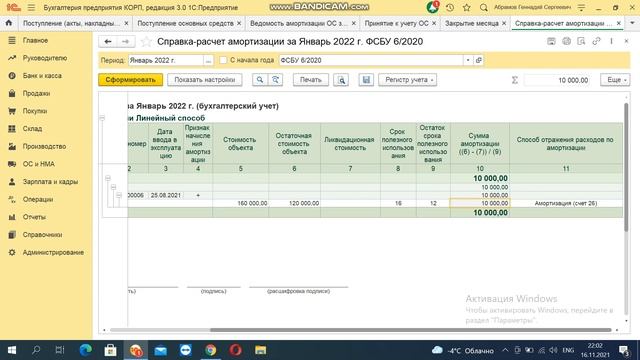Open 'ОС и НМА' section
Viewport: 640px width, 360px height.
(38, 164)
